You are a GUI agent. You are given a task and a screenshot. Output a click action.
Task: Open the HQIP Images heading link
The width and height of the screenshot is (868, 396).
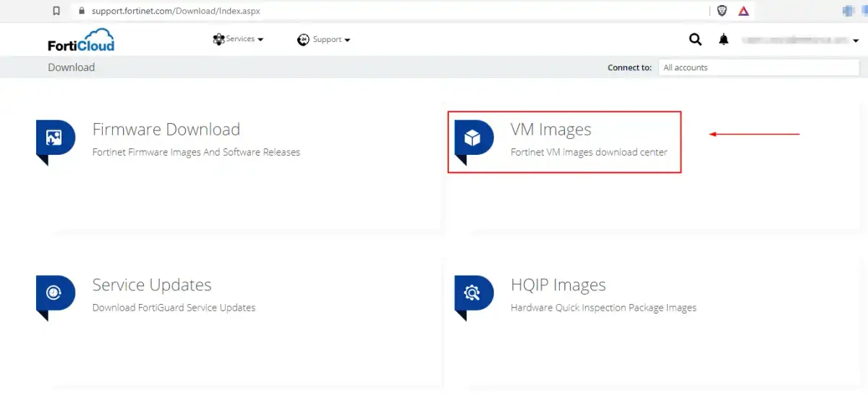click(558, 285)
